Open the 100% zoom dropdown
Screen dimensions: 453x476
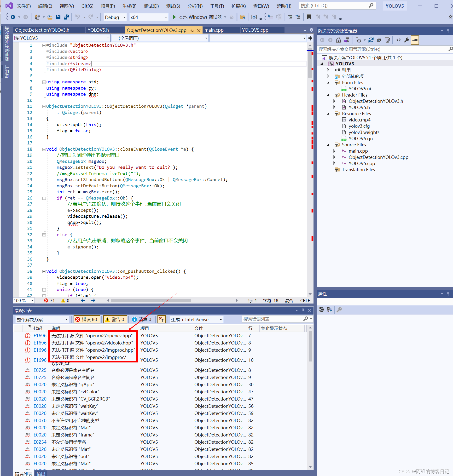click(24, 300)
